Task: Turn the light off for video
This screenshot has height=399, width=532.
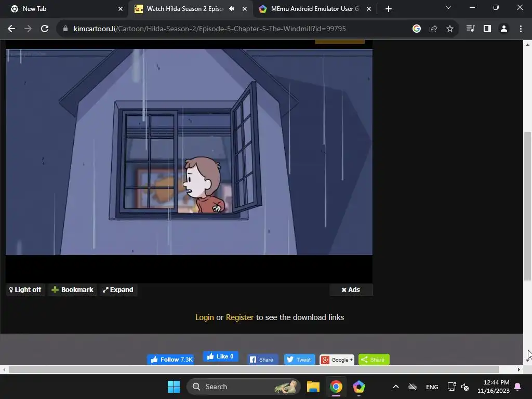Action: tap(25, 290)
